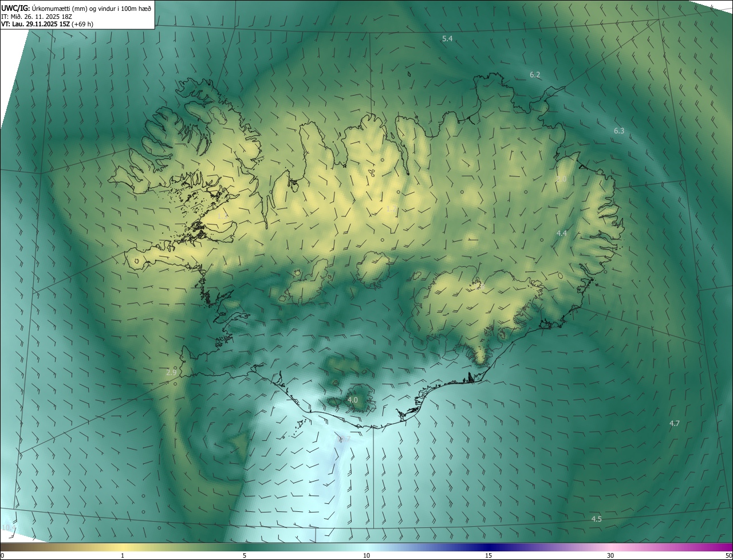This screenshot has width=733, height=560.
Task: Click the map title starting "UWC/IG: Úrkomumætti (mm)"
Action: (x=76, y=8)
